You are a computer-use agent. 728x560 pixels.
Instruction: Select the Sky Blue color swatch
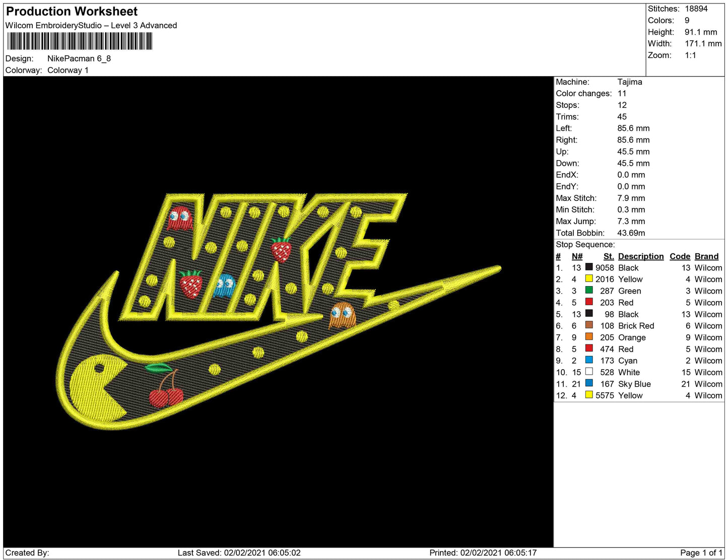589,383
